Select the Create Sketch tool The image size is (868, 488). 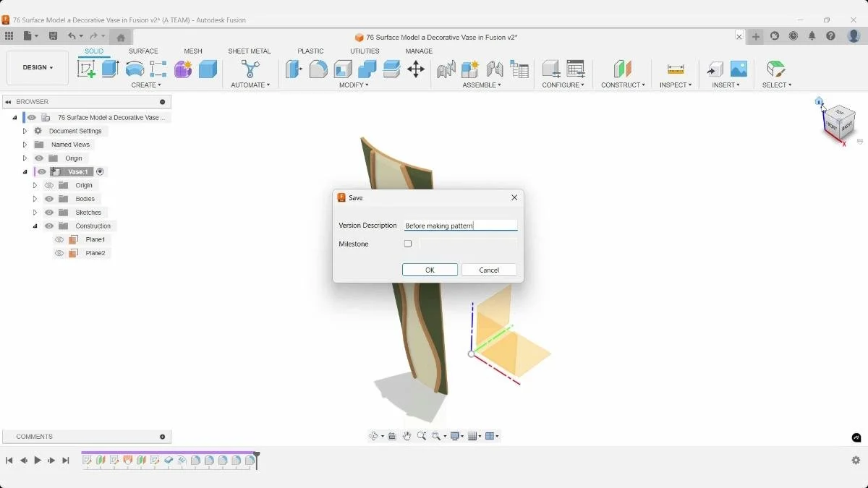86,69
